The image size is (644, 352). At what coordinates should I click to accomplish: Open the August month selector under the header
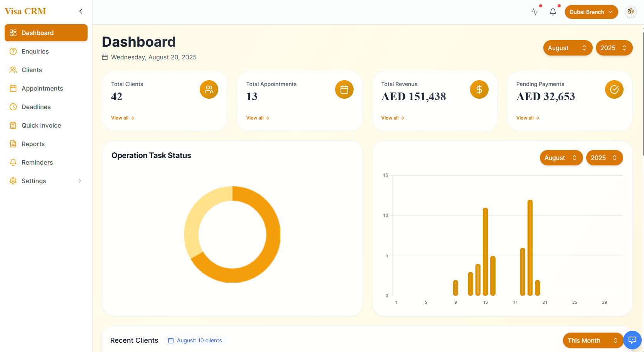(x=567, y=48)
